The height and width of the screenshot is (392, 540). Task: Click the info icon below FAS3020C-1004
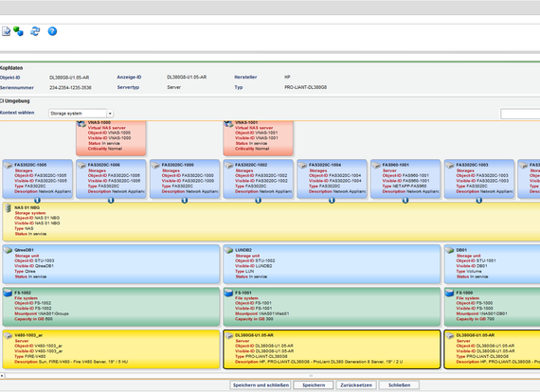pyautogui.click(x=332, y=201)
